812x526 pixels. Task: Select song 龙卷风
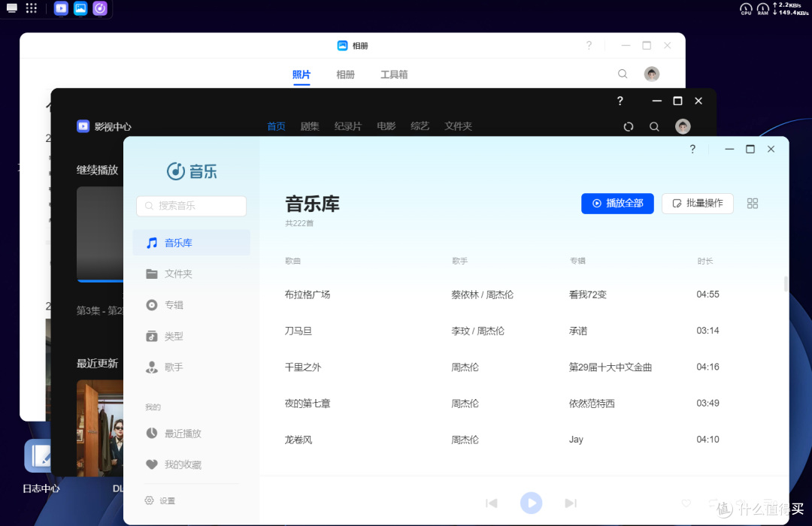coord(298,440)
